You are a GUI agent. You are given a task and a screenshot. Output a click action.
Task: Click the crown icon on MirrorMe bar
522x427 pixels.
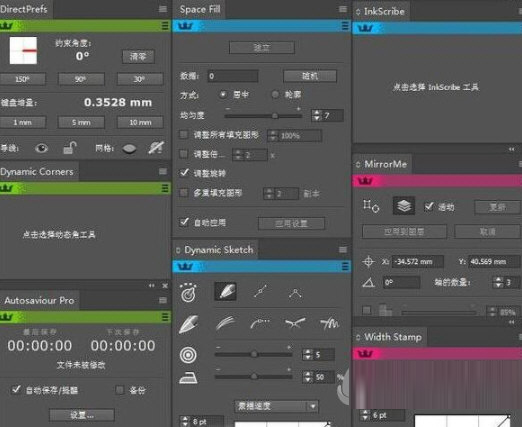[365, 181]
